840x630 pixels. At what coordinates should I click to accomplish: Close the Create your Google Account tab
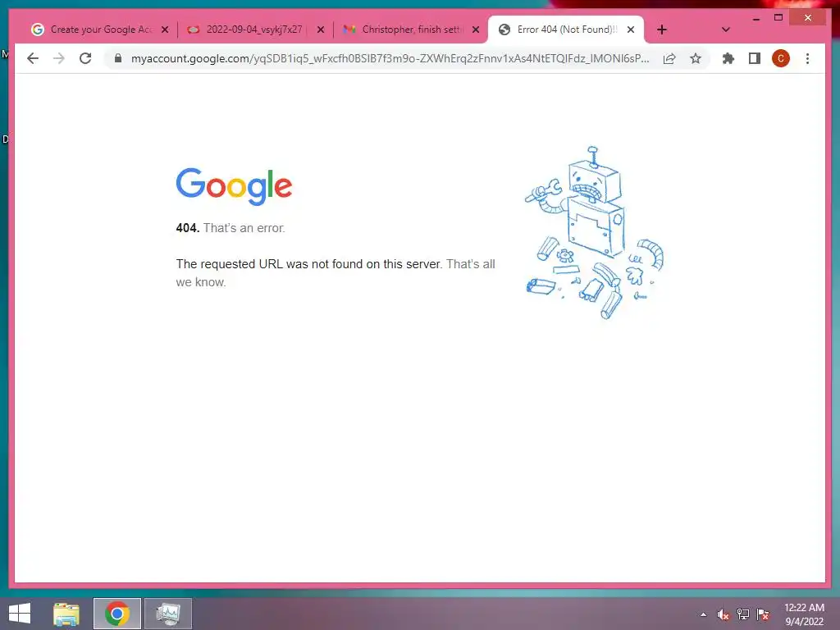pyautogui.click(x=165, y=30)
